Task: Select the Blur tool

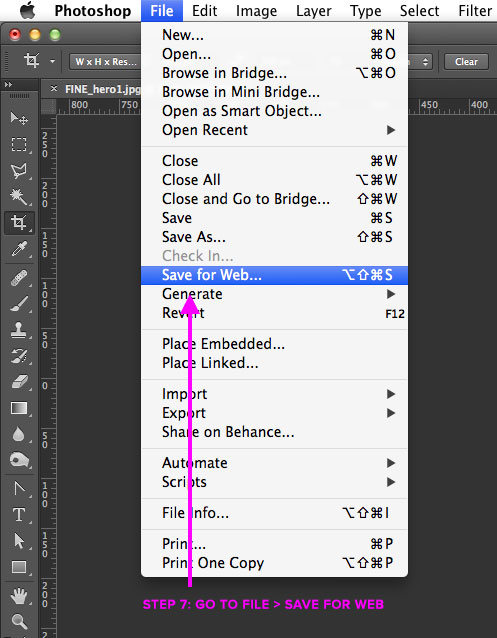Action: (19, 434)
